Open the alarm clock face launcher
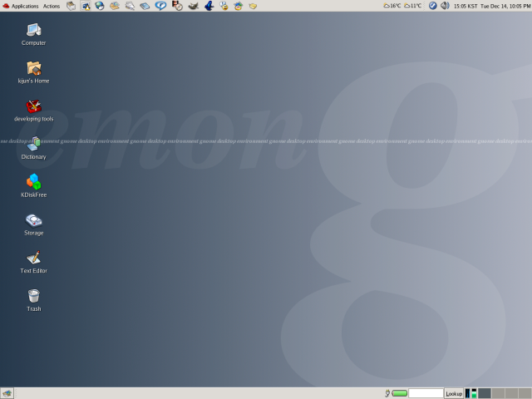This screenshot has width=532, height=399. pos(239,6)
